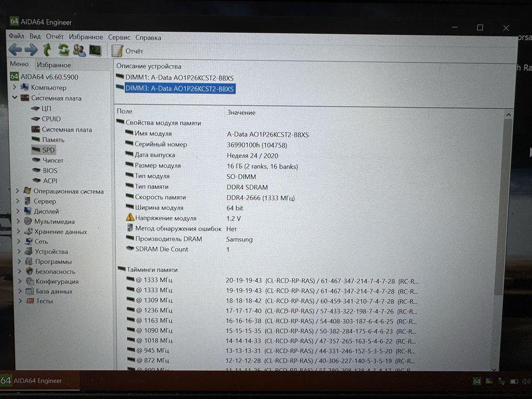Image resolution: width=532 pixels, height=399 pixels.
Task: Click the green Up arrow icon
Action: click(47, 50)
